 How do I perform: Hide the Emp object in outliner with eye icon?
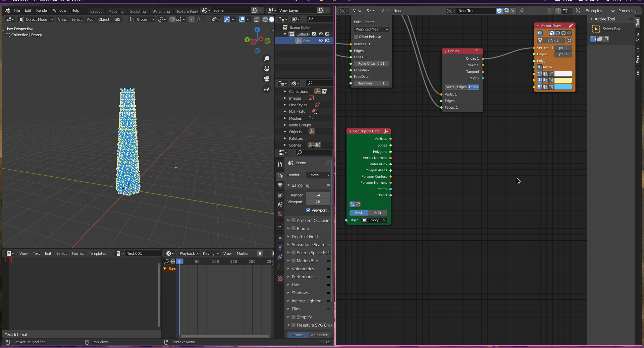tap(321, 41)
